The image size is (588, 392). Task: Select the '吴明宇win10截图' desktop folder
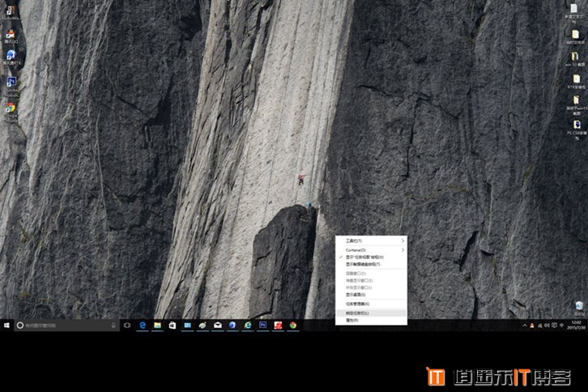[577, 105]
